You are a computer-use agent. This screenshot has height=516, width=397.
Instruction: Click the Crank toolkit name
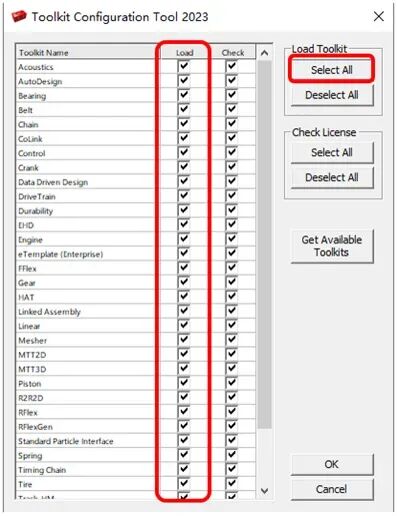(28, 168)
